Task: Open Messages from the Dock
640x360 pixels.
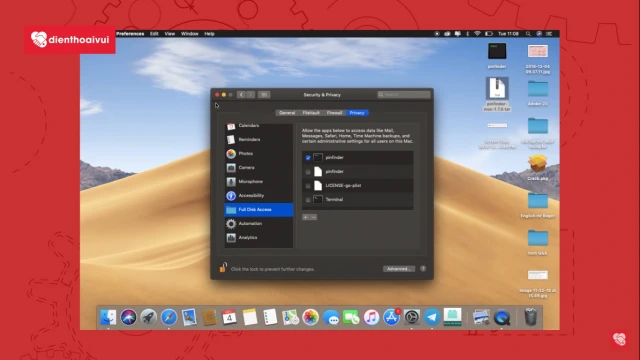Action: pos(331,317)
